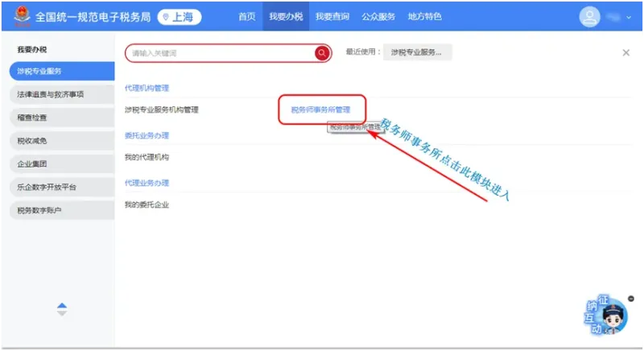The width and height of the screenshot is (644, 351).
Task: Open 我的委托企业 link
Action: point(147,204)
